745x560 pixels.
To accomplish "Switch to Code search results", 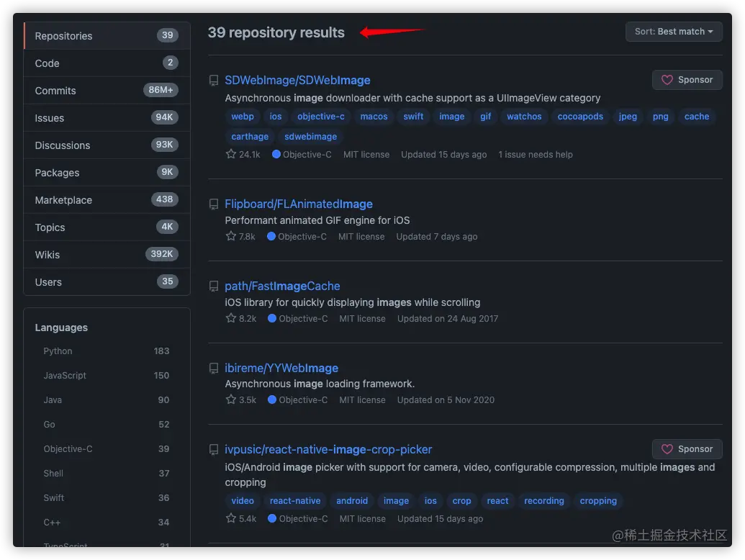I will [x=107, y=63].
